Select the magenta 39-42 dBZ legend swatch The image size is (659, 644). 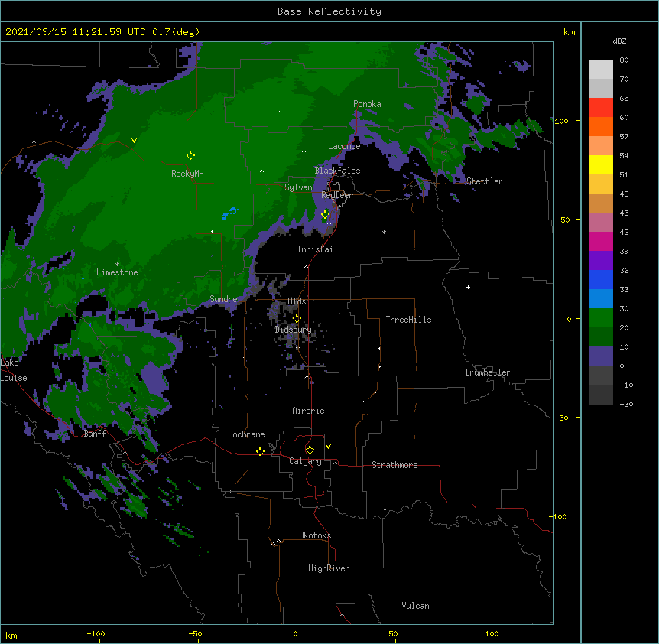(x=601, y=241)
